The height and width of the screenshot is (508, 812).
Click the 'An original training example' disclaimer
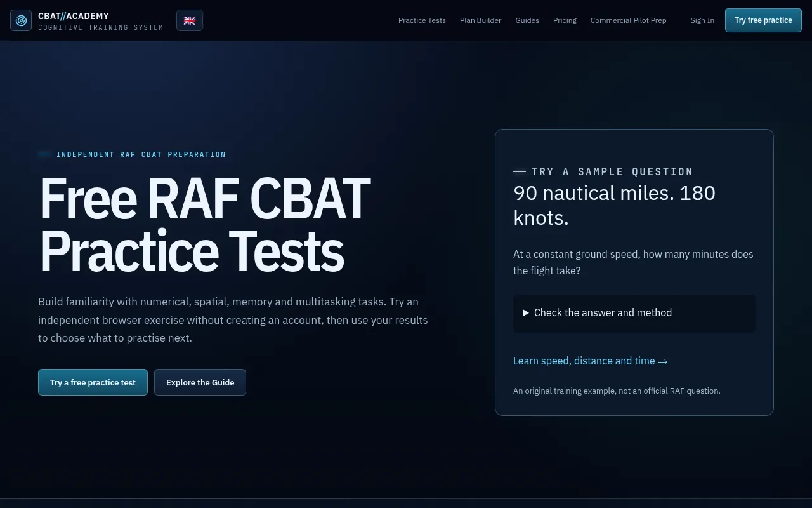(617, 391)
